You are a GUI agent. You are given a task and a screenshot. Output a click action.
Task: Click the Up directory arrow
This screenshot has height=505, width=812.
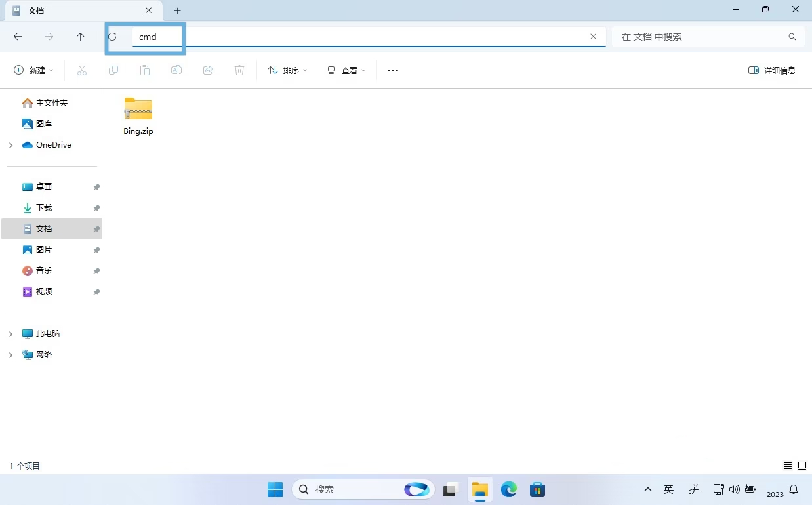[x=81, y=37]
